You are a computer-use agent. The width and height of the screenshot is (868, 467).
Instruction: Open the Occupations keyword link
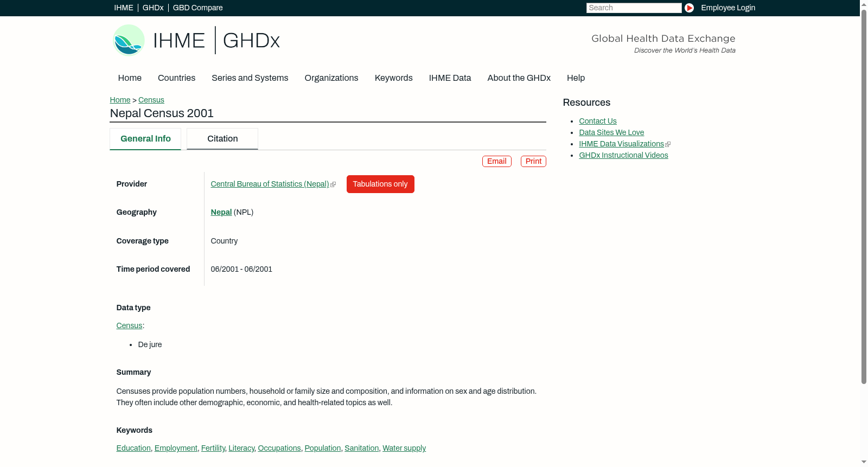pos(279,448)
